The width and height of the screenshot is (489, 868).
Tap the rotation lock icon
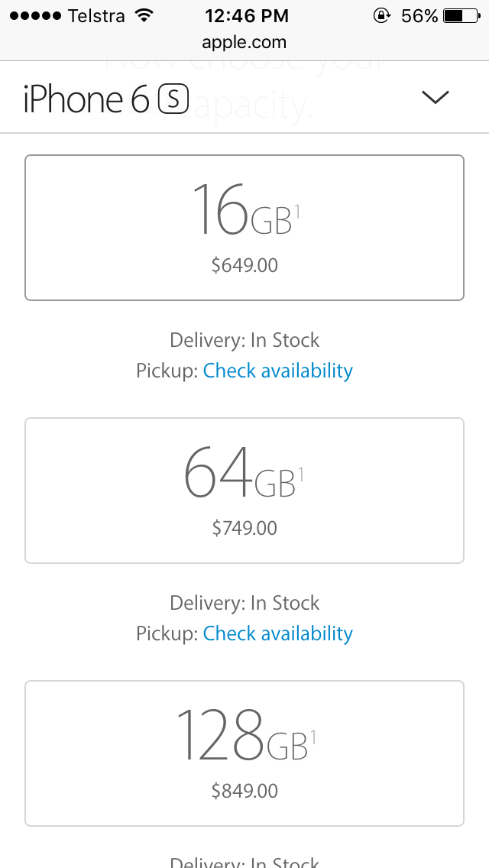(x=382, y=15)
